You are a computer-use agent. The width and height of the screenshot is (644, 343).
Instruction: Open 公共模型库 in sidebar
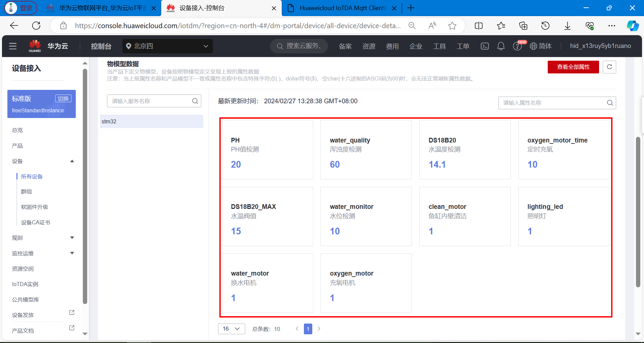tap(25, 300)
